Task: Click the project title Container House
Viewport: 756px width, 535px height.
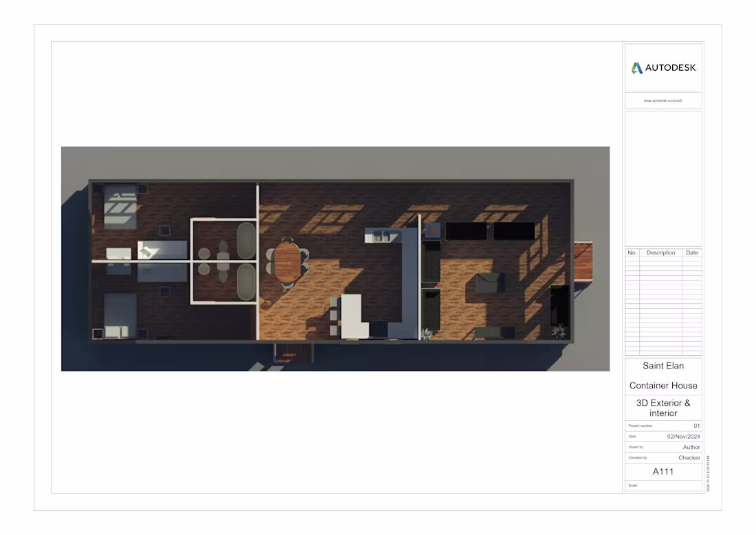Action: click(663, 385)
